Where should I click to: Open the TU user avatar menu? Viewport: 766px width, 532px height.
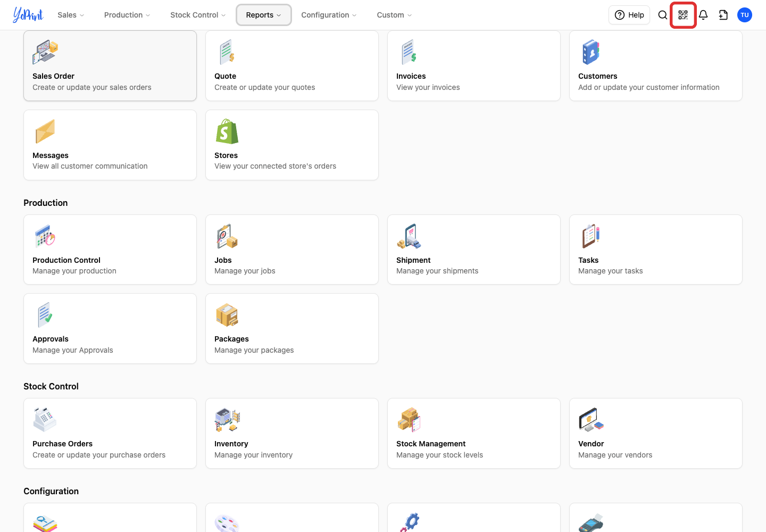[745, 15]
